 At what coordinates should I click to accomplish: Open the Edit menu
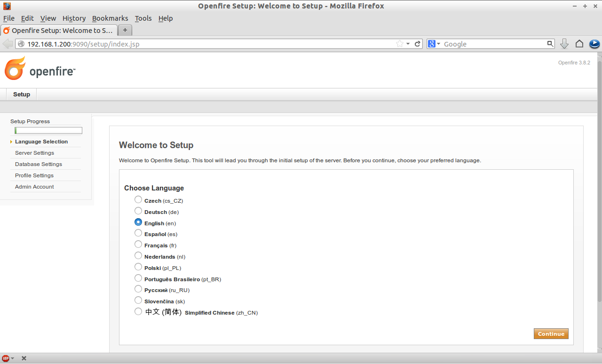pyautogui.click(x=27, y=18)
